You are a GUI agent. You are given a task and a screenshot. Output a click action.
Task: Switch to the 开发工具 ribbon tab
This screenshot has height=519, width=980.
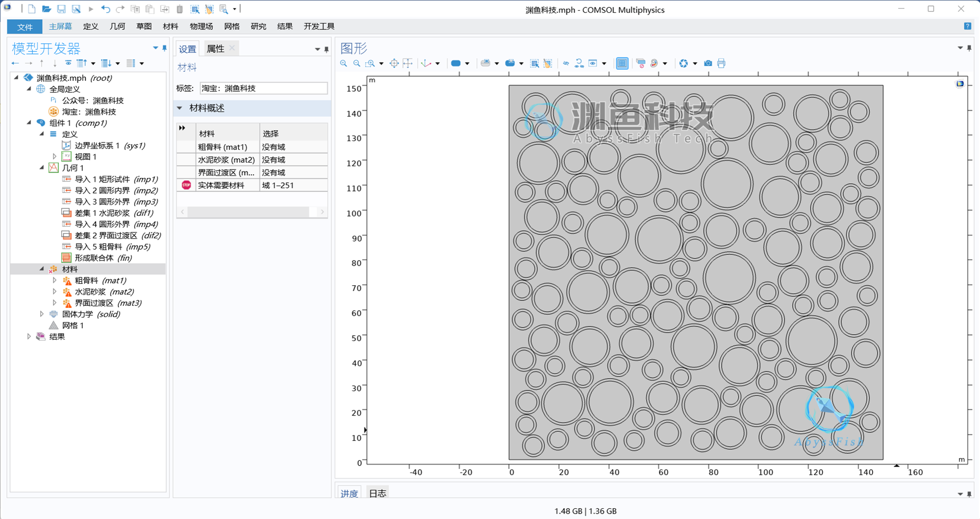[319, 26]
